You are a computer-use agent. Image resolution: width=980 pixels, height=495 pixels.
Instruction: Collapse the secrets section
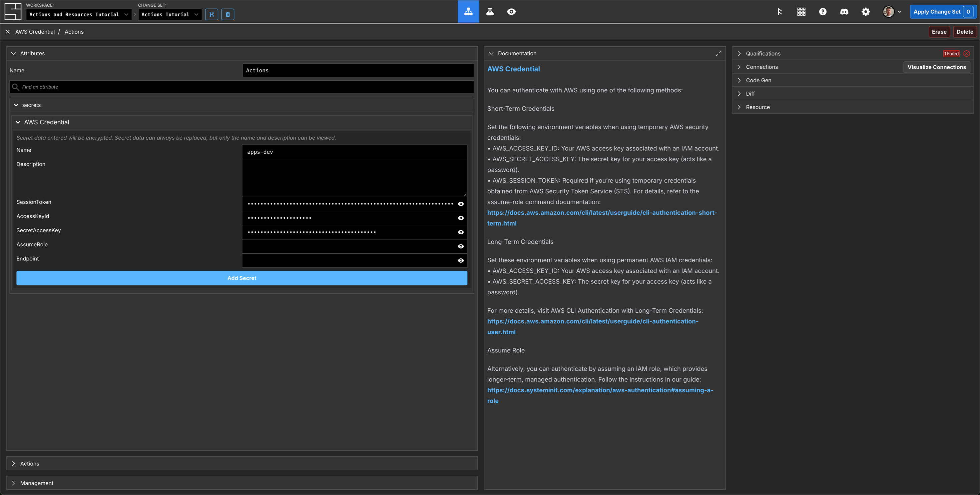16,105
